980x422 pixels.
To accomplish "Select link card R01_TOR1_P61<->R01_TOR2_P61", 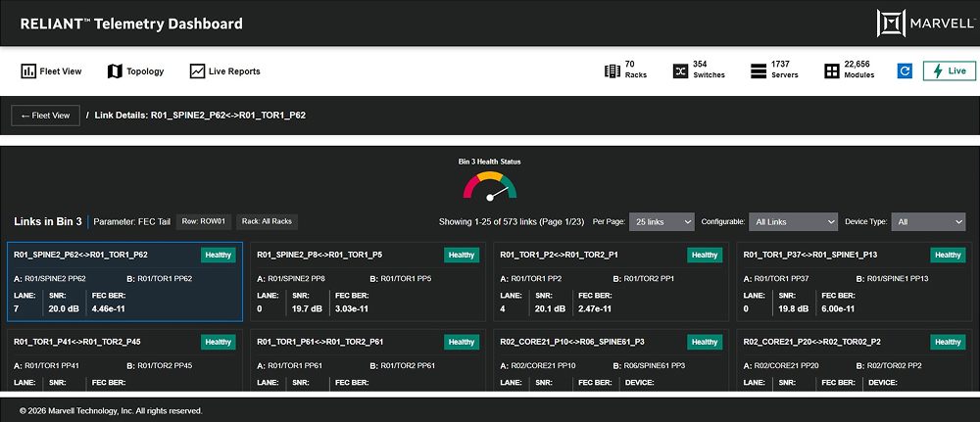I will tap(368, 360).
